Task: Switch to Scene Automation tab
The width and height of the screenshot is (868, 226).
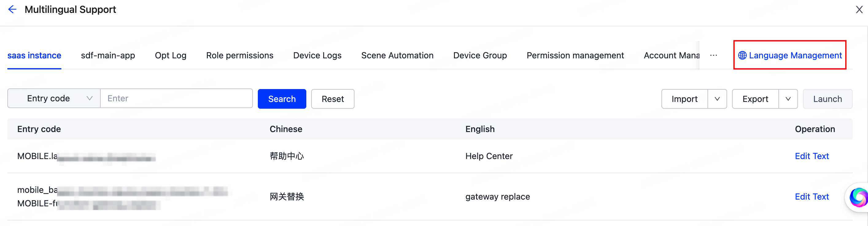Action: point(397,55)
